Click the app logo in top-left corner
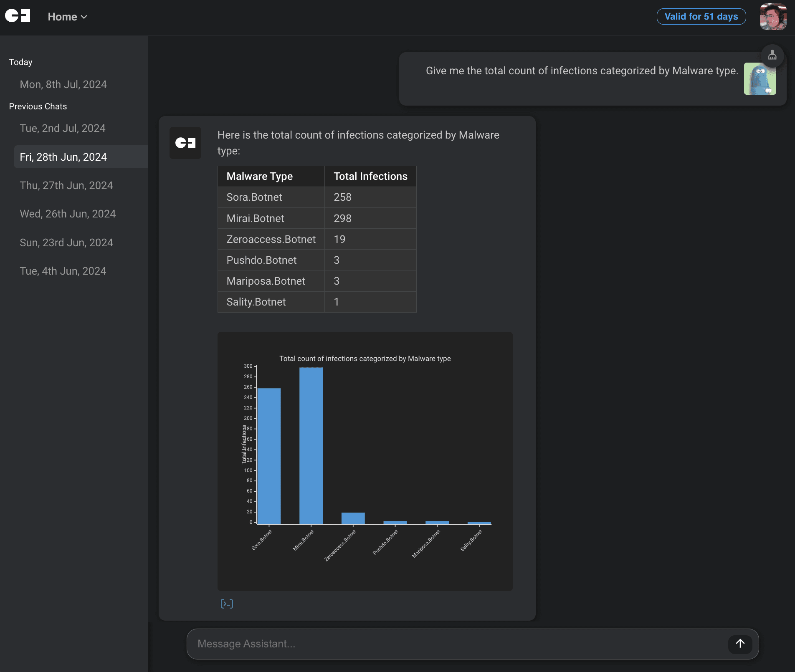The image size is (795, 672). (x=18, y=16)
